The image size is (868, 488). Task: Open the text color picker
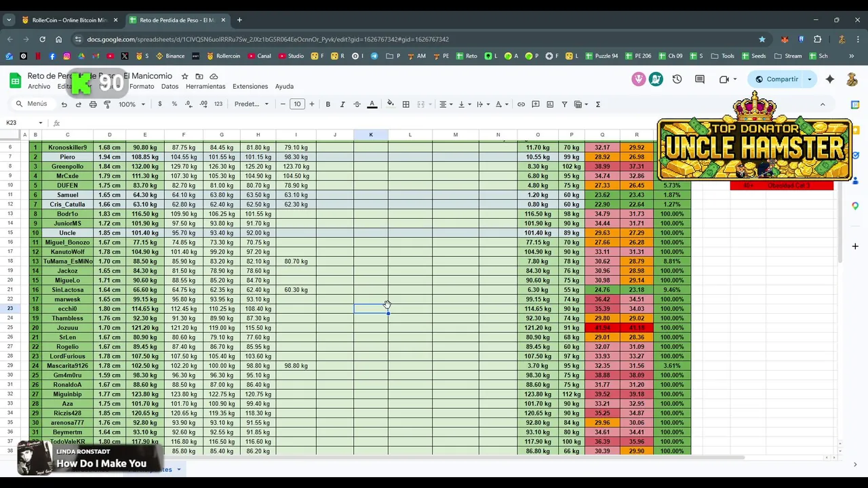point(372,104)
